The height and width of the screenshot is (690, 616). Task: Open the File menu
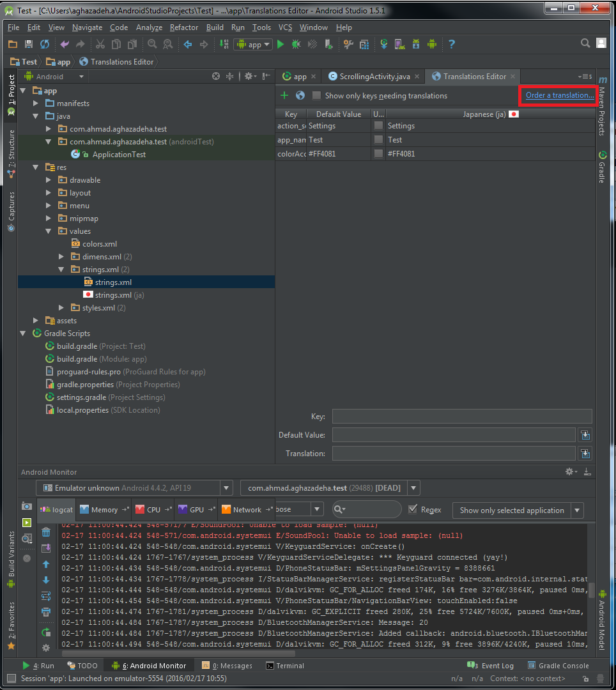pos(13,27)
